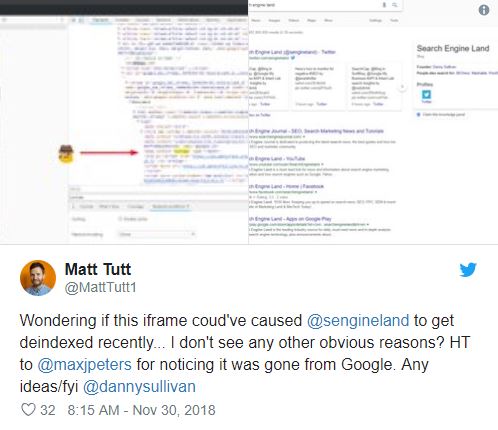
Task: Click the info icon at top right
Action: [484, 10]
